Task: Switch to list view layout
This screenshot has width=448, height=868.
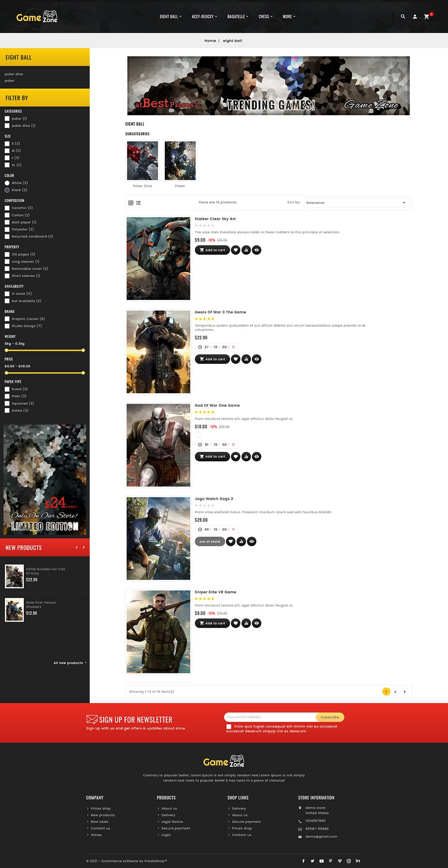Action: tap(138, 203)
